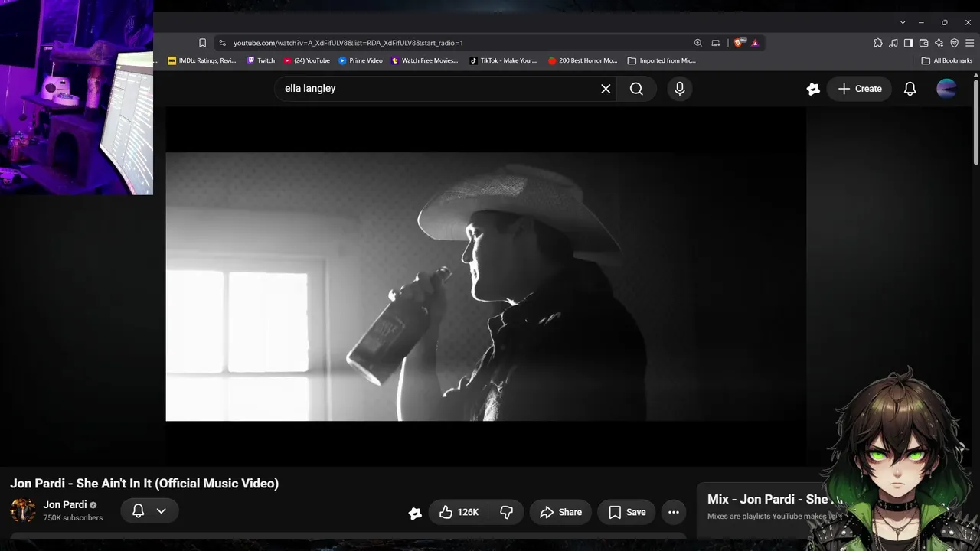This screenshot has height=551, width=980.
Task: Click the YouTube URL in the address bar
Action: [x=348, y=43]
